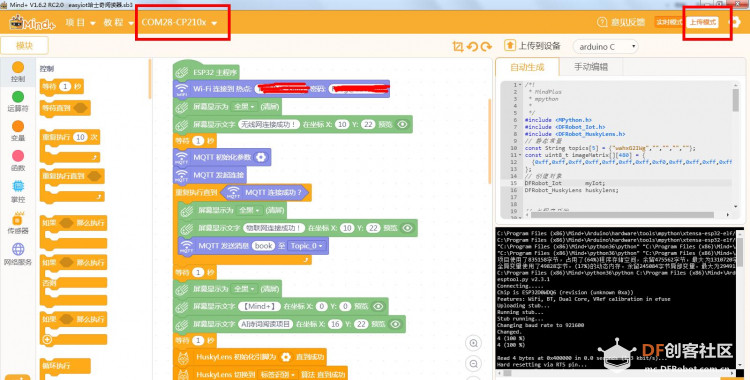Click the 重复执行直到 palette block
The image size is (750, 380).
[72, 176]
